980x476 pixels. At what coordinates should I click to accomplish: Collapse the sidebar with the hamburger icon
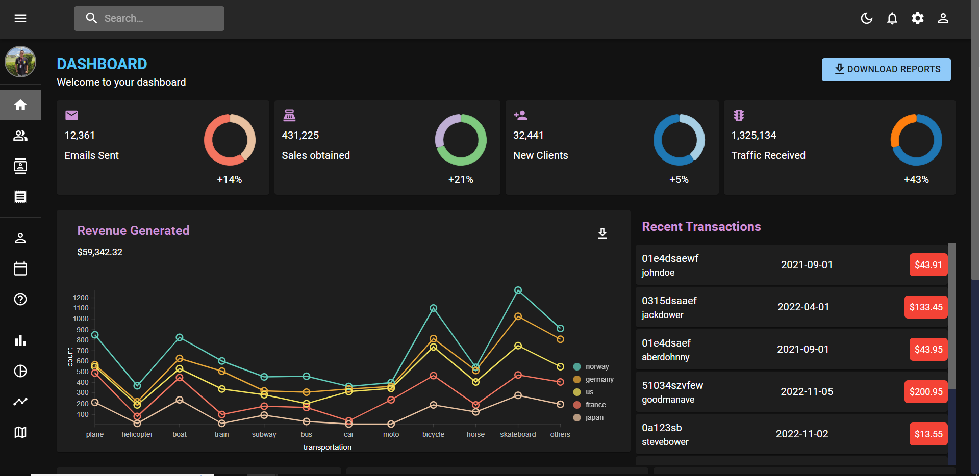[x=20, y=18]
